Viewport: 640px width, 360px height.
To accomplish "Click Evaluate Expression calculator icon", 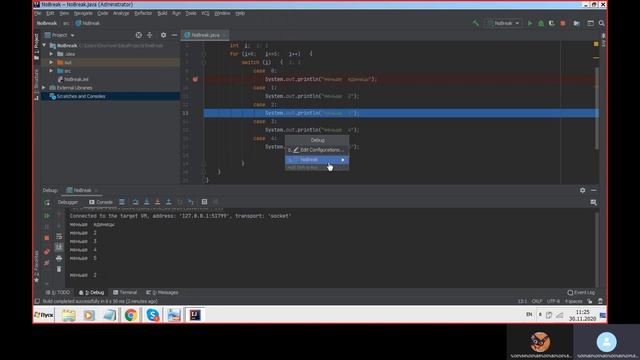I will click(x=204, y=202).
